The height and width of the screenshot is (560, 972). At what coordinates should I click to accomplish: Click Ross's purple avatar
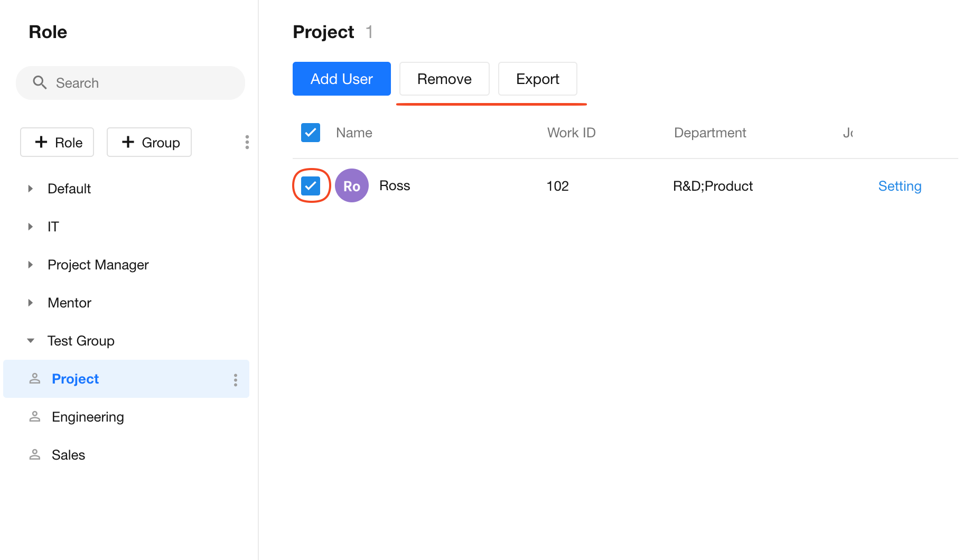(351, 185)
